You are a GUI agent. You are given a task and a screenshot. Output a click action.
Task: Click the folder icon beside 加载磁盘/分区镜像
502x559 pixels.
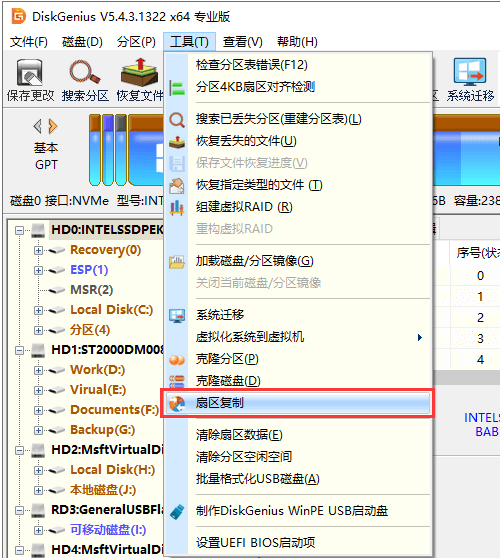point(177,261)
